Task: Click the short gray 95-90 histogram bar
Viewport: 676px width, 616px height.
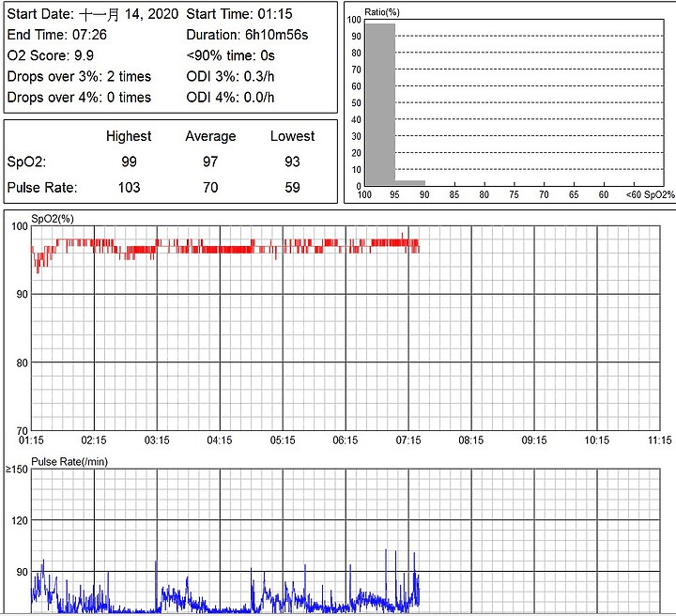Action: pos(410,183)
